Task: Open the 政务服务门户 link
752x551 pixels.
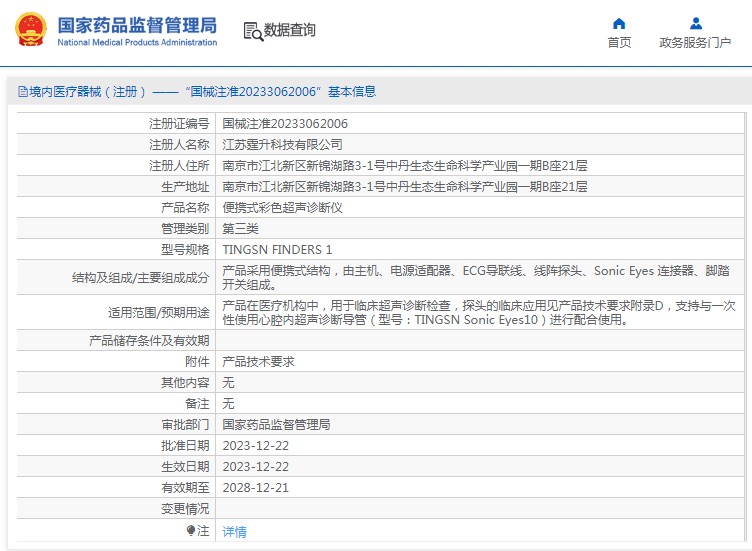Action: tap(695, 43)
